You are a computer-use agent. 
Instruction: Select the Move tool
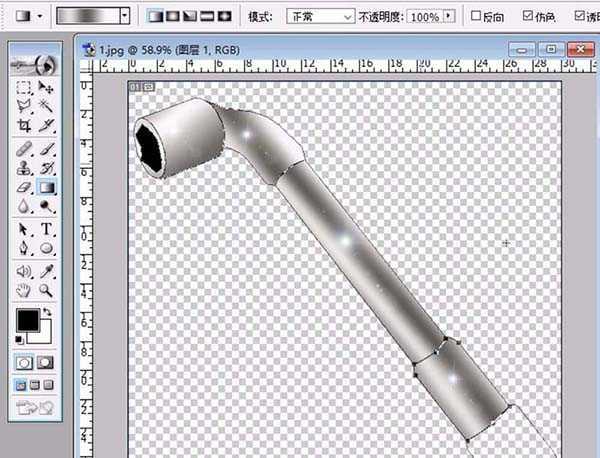(x=46, y=89)
